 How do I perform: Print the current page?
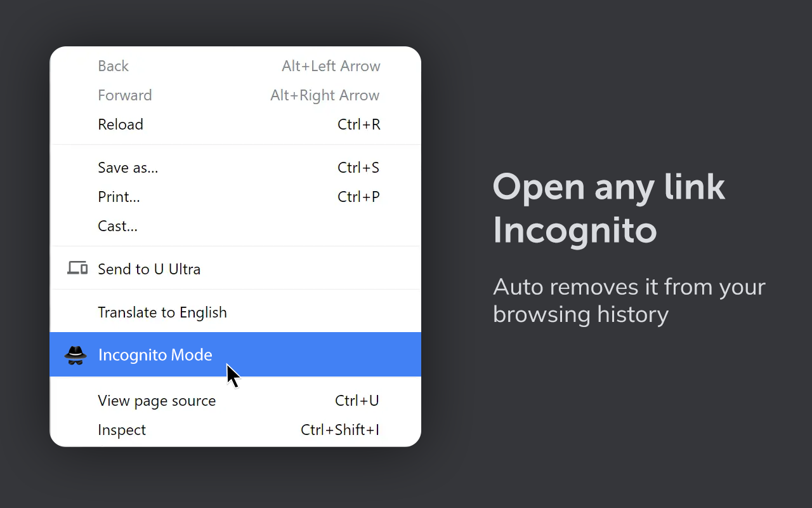119,196
